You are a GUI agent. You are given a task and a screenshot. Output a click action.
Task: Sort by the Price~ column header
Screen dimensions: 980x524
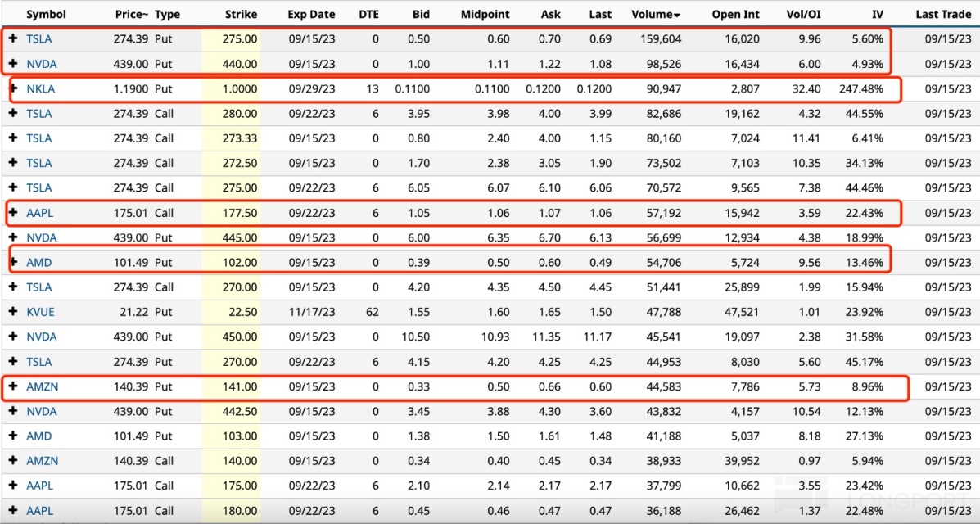pyautogui.click(x=132, y=14)
